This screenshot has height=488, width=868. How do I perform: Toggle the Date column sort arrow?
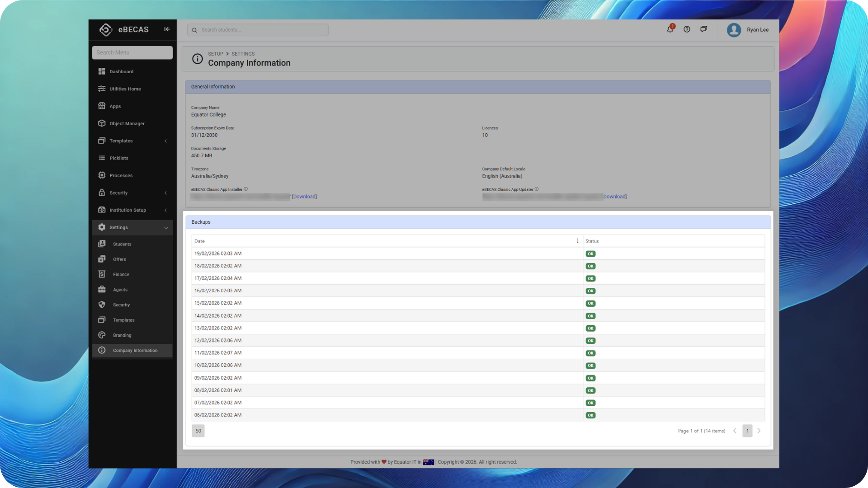(577, 241)
